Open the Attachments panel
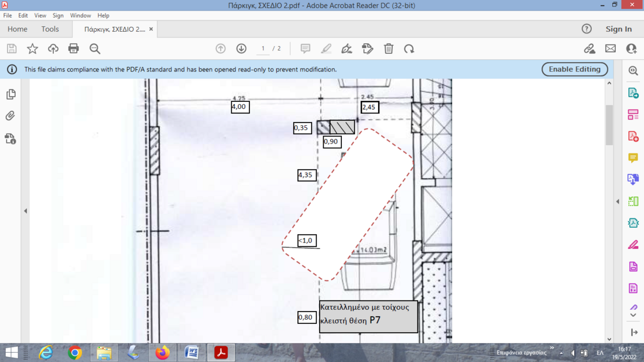Image resolution: width=644 pixels, height=362 pixels. (x=9, y=116)
